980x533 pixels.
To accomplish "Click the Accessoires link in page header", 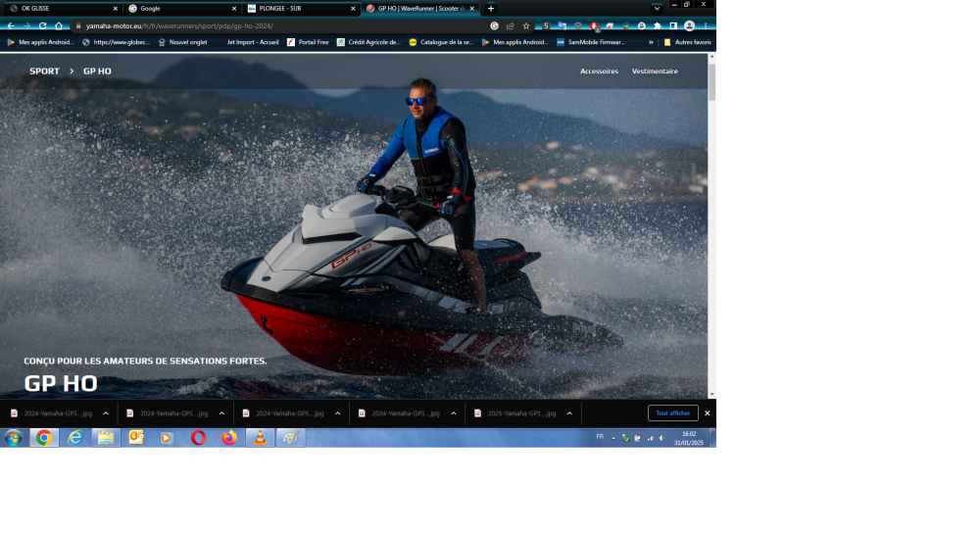I will (599, 72).
